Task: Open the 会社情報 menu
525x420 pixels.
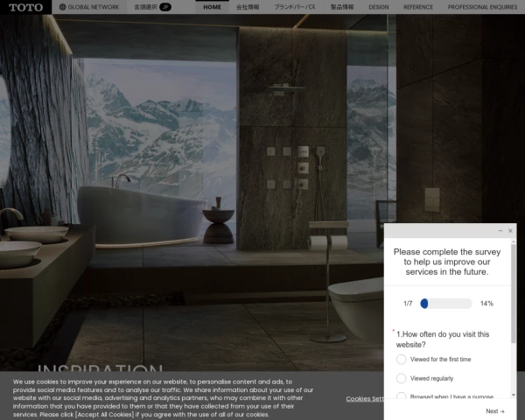Action: click(x=248, y=7)
